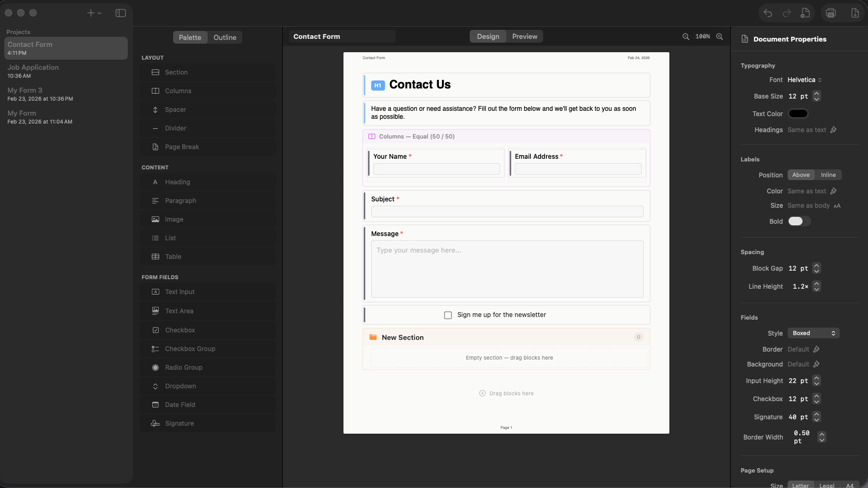Viewport: 868px width, 488px height.
Task: Select Legal page size
Action: [x=826, y=485]
